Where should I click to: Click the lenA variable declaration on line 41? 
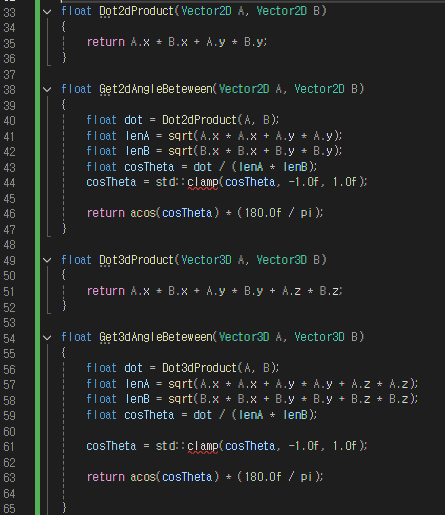[x=137, y=136]
